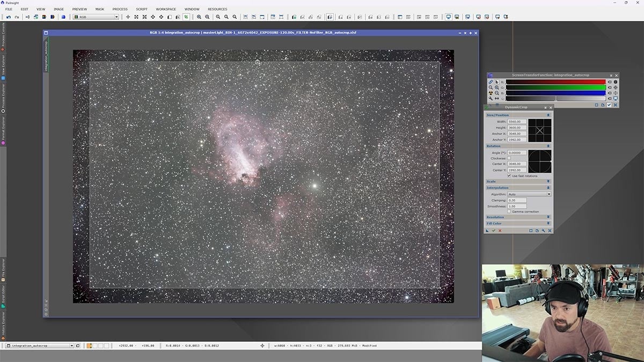Click the zoom in magnifier in the toolbar

199,17
